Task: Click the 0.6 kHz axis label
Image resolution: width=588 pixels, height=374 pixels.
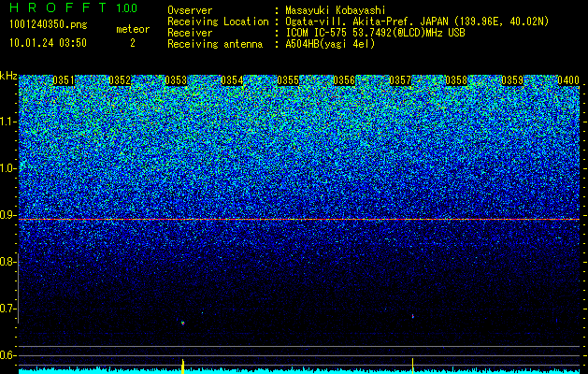Action: pyautogui.click(x=8, y=355)
